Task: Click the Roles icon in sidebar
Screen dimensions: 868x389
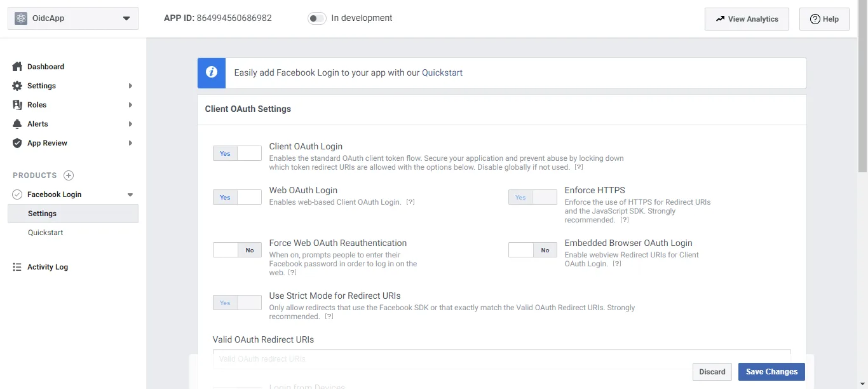Action: pyautogui.click(x=17, y=105)
